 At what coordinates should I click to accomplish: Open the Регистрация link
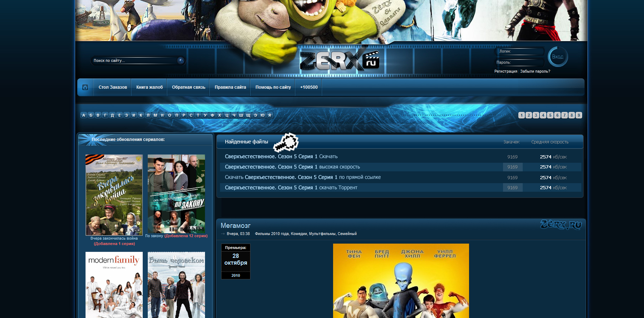(506, 71)
